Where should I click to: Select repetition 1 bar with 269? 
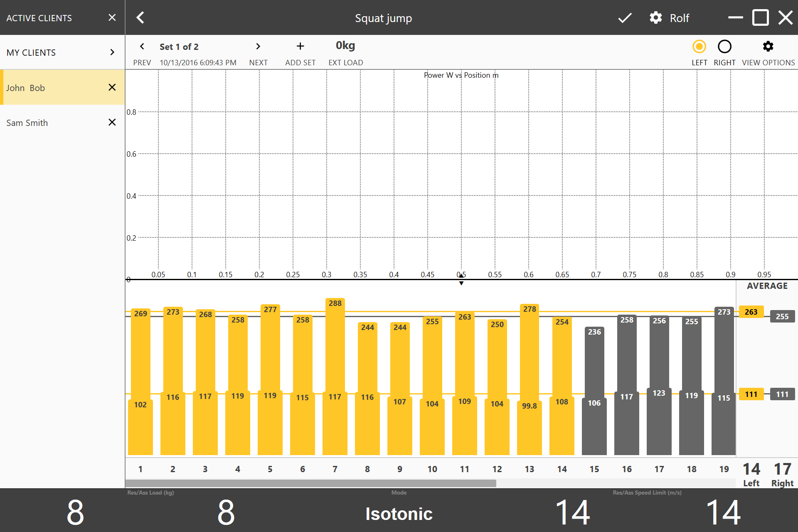coord(140,382)
